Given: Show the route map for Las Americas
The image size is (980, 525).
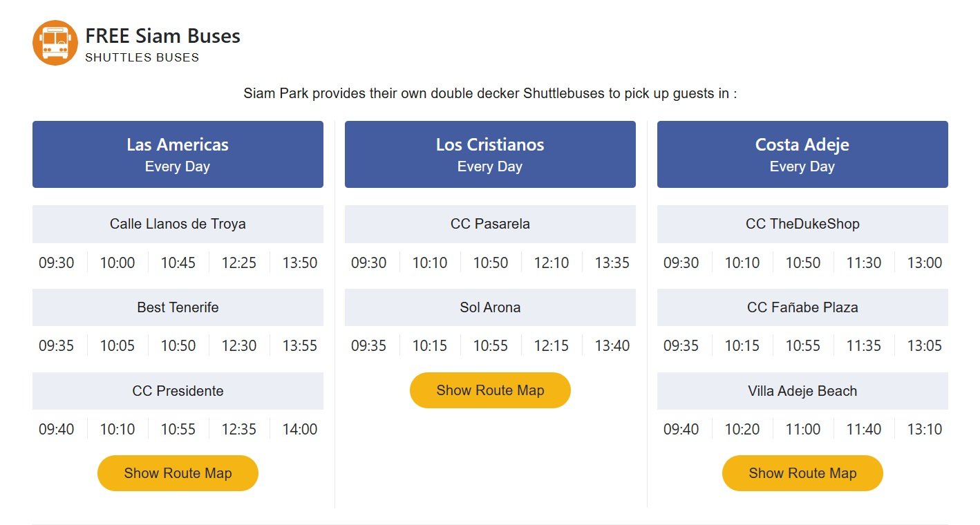Looking at the screenshot, I should (177, 473).
